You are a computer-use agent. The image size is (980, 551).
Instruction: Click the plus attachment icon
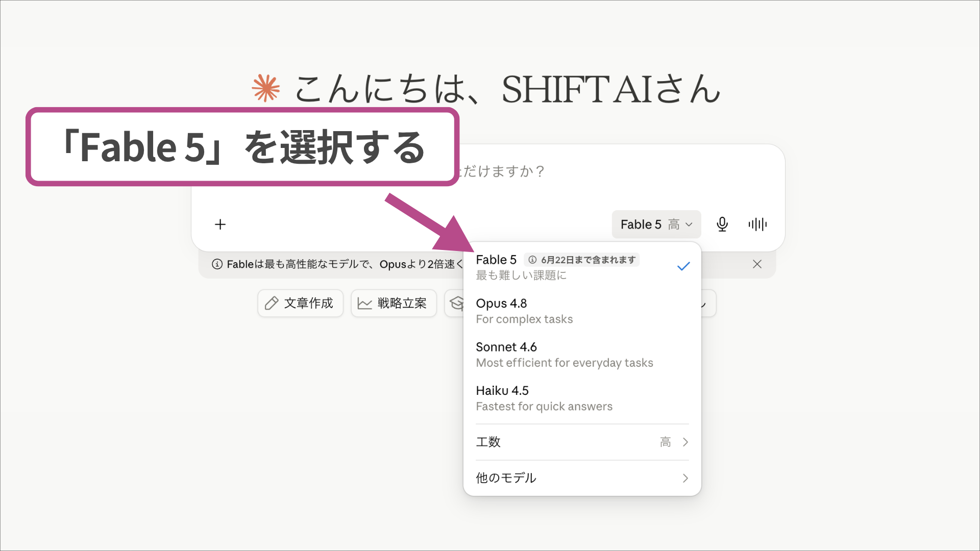click(x=220, y=224)
